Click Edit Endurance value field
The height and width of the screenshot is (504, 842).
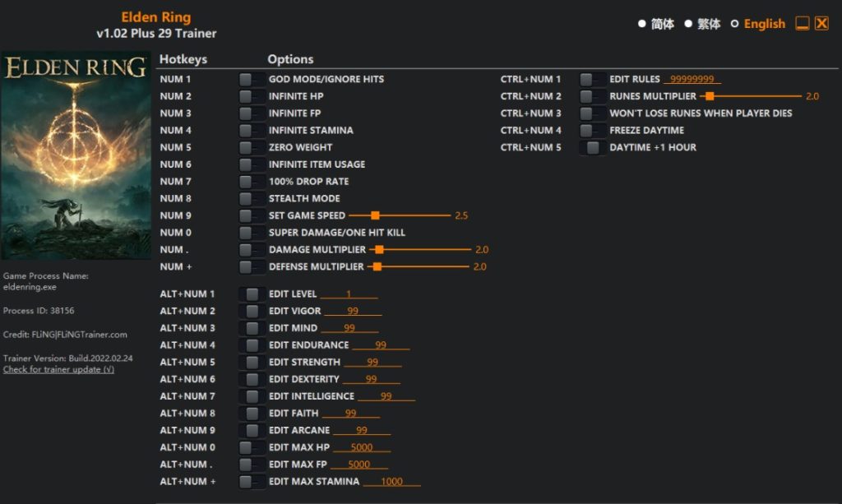coord(381,345)
